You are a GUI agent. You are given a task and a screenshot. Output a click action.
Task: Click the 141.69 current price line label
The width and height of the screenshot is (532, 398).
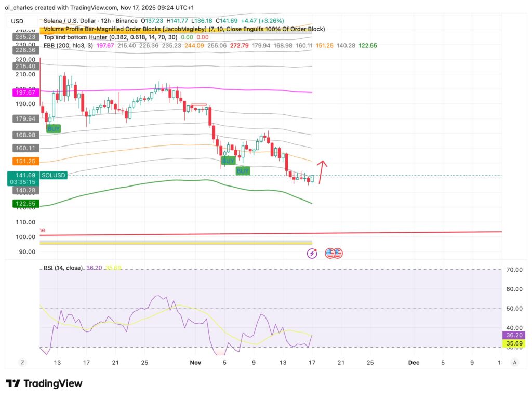[x=23, y=175]
